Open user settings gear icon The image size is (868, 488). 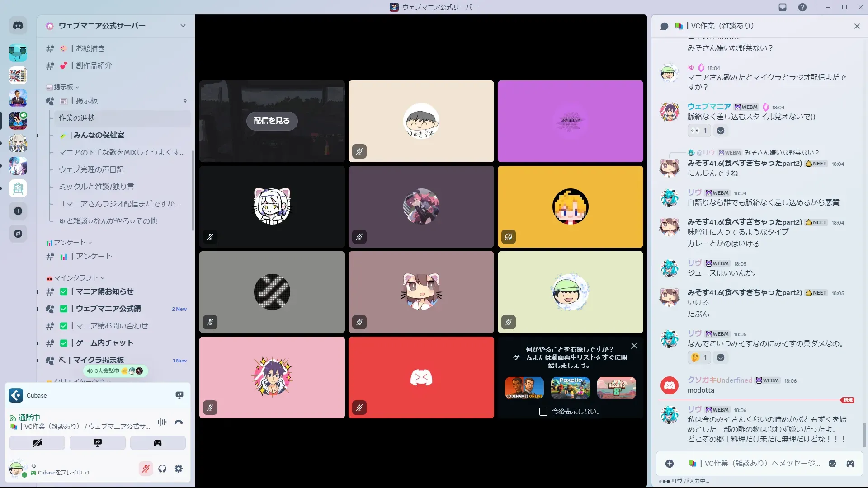179,469
